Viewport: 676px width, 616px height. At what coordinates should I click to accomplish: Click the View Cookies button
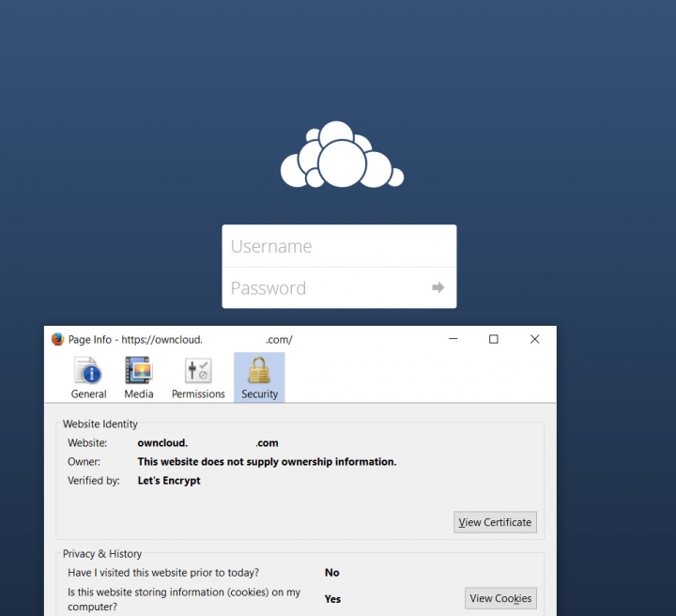click(500, 598)
